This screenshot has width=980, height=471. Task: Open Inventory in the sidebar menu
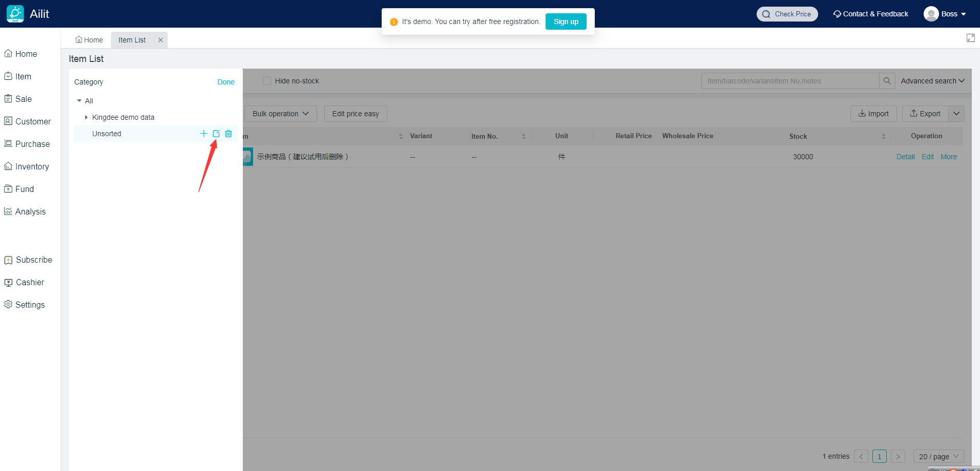(x=32, y=166)
